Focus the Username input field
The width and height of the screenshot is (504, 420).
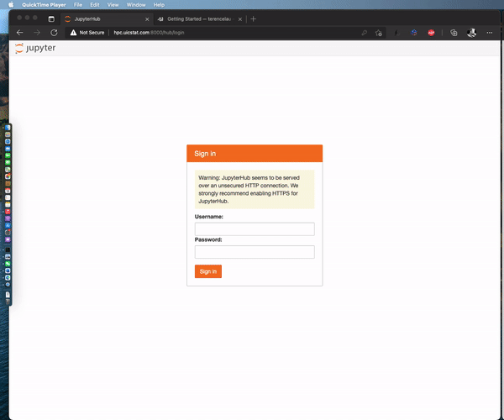[x=255, y=229]
